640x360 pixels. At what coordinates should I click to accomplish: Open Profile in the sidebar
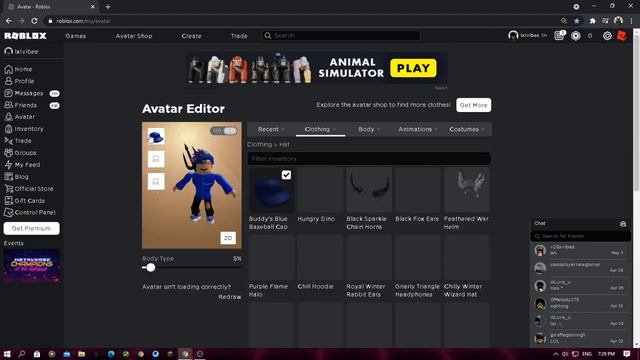[x=19, y=81]
